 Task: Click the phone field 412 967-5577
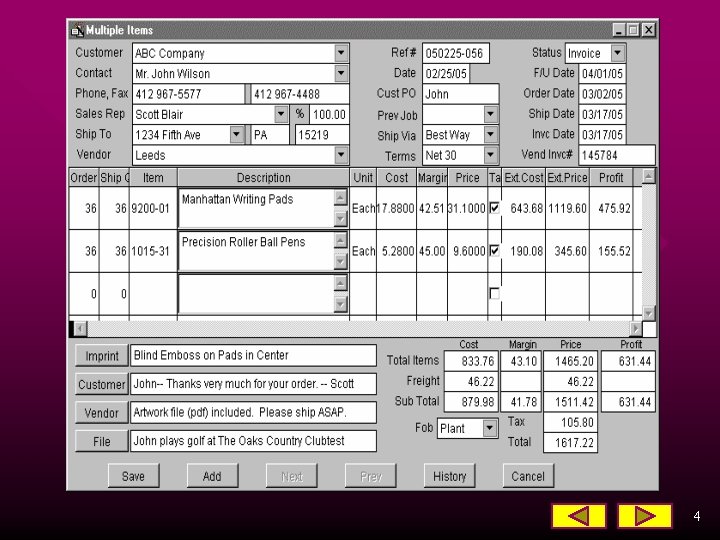tap(189, 94)
